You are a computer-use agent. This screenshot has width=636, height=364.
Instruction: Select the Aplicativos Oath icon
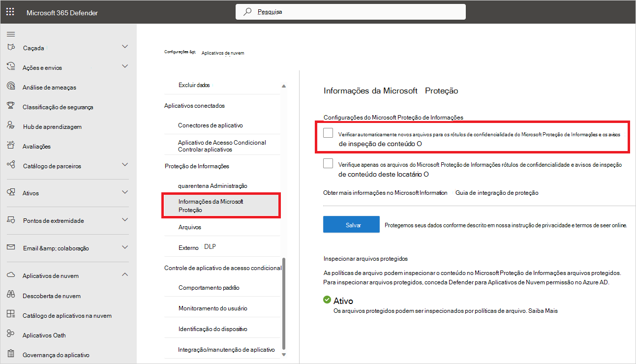pos(10,335)
